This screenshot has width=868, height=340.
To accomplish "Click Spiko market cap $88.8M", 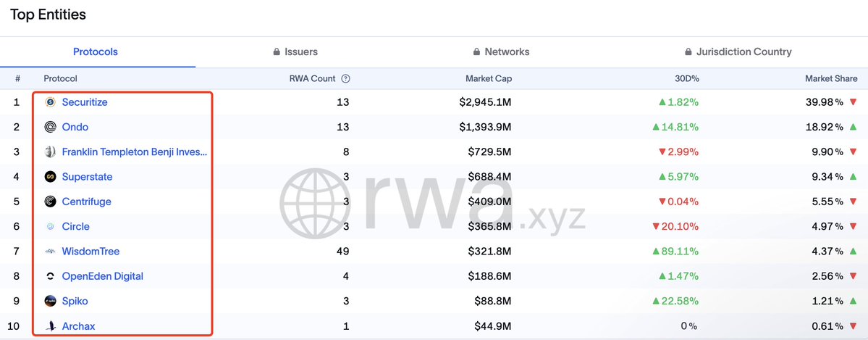I will tap(492, 301).
